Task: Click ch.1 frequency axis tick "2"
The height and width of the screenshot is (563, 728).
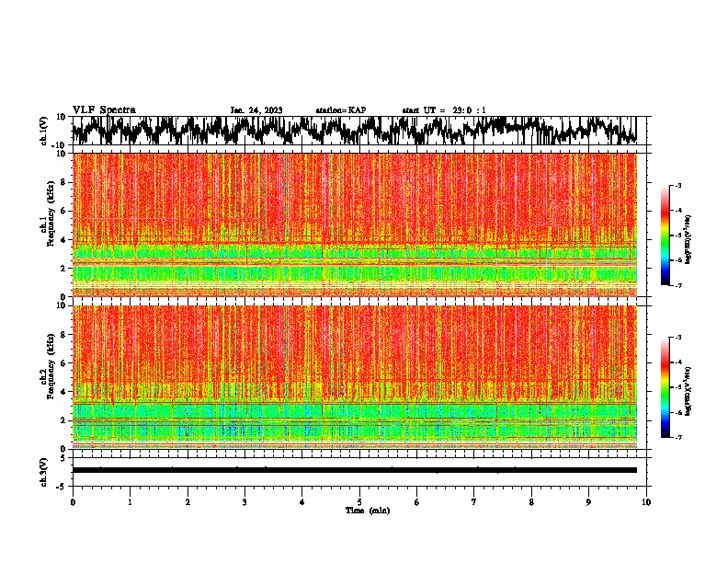Action: [63, 268]
